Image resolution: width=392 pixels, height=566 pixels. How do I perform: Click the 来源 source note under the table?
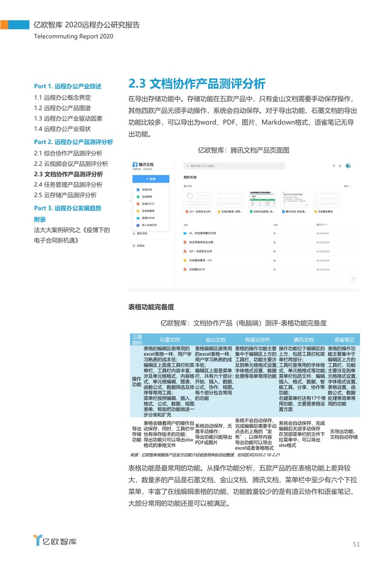pyautogui.click(x=205, y=455)
